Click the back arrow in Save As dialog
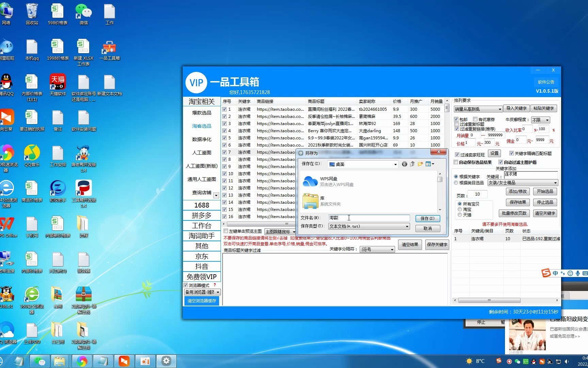This screenshot has height=368, width=588. [x=404, y=164]
